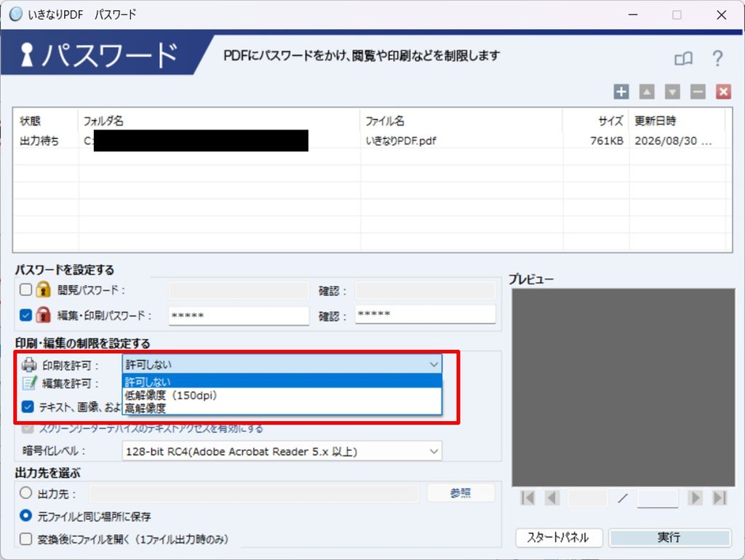Screen dimensions: 745x560
Task: Select the いきなりPDF.pdf file name
Action: [x=401, y=140]
